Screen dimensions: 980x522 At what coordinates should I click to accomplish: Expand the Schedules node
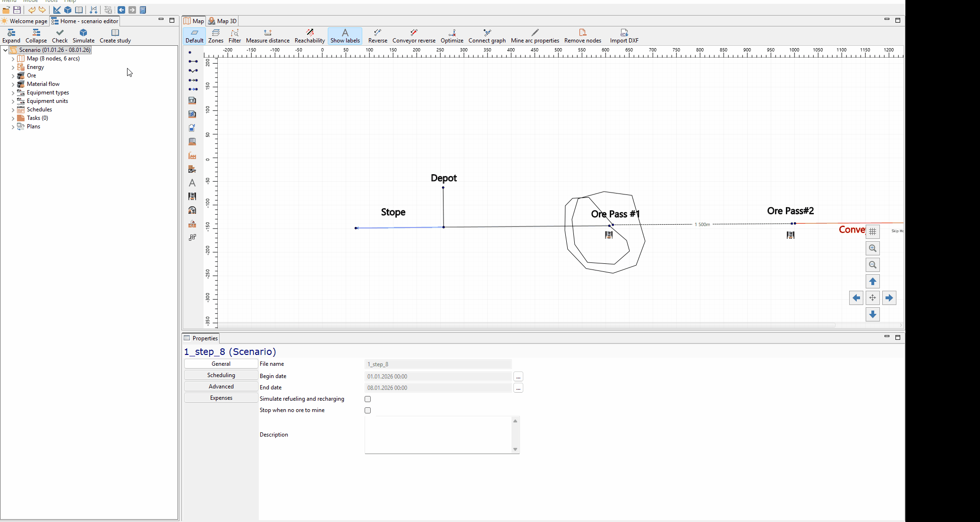[13, 110]
